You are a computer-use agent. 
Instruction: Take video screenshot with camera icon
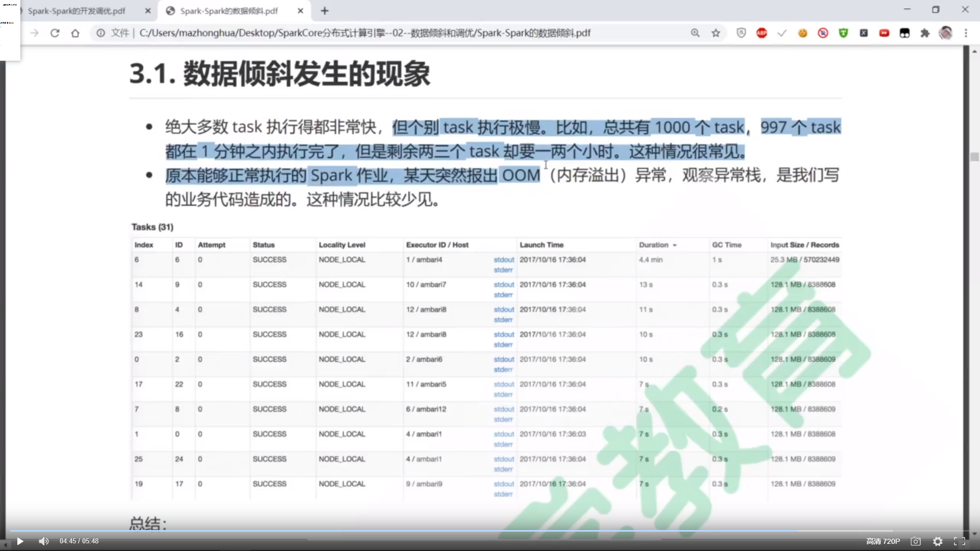click(916, 541)
